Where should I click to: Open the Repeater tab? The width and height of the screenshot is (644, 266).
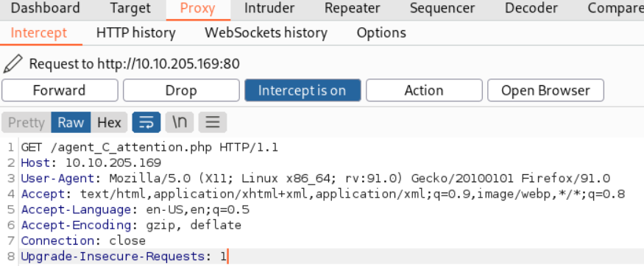(352, 8)
